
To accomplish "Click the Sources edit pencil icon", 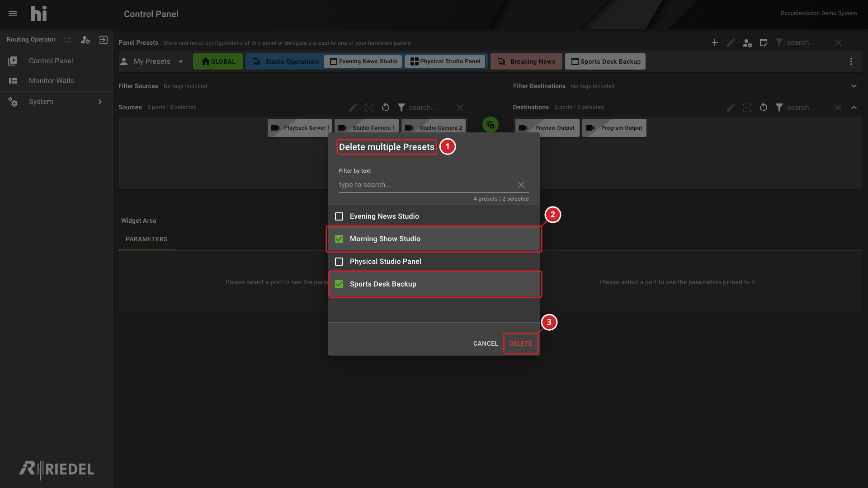I will coord(353,108).
